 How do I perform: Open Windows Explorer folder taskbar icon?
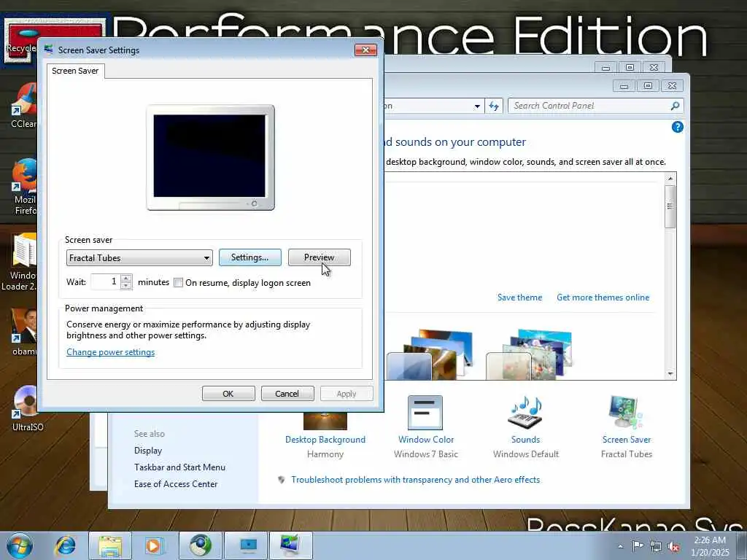coord(110,545)
